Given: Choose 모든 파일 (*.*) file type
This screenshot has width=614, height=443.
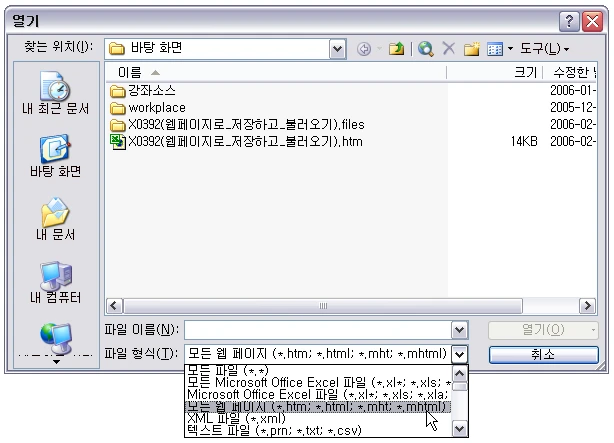Looking at the screenshot, I should click(x=318, y=370).
